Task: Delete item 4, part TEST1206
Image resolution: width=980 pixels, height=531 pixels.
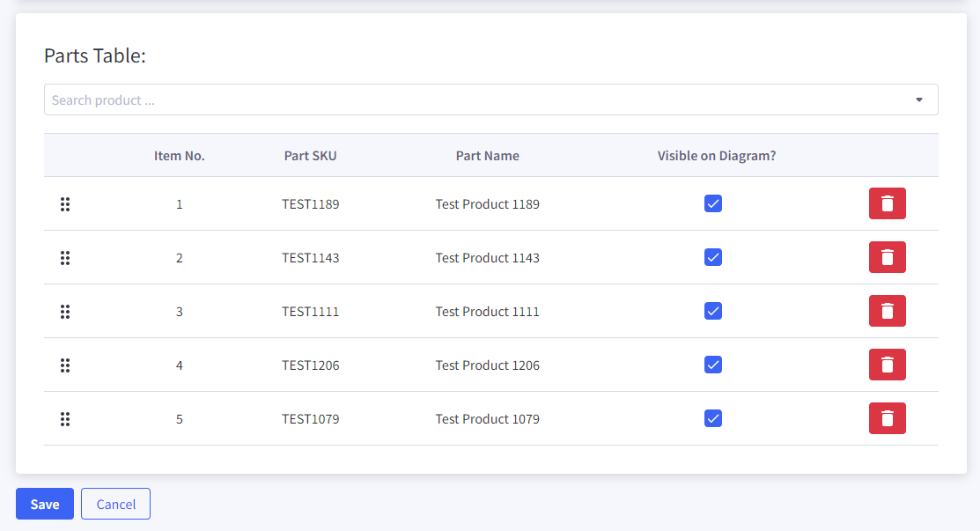Action: click(887, 365)
